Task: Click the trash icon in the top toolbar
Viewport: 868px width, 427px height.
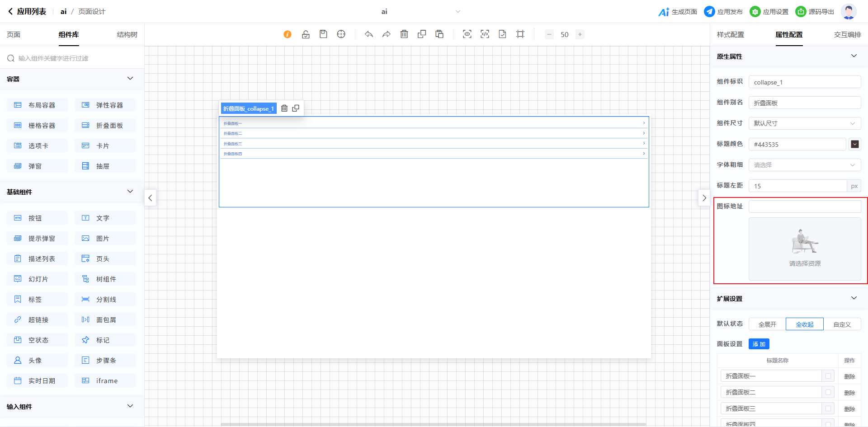Action: pyautogui.click(x=404, y=34)
